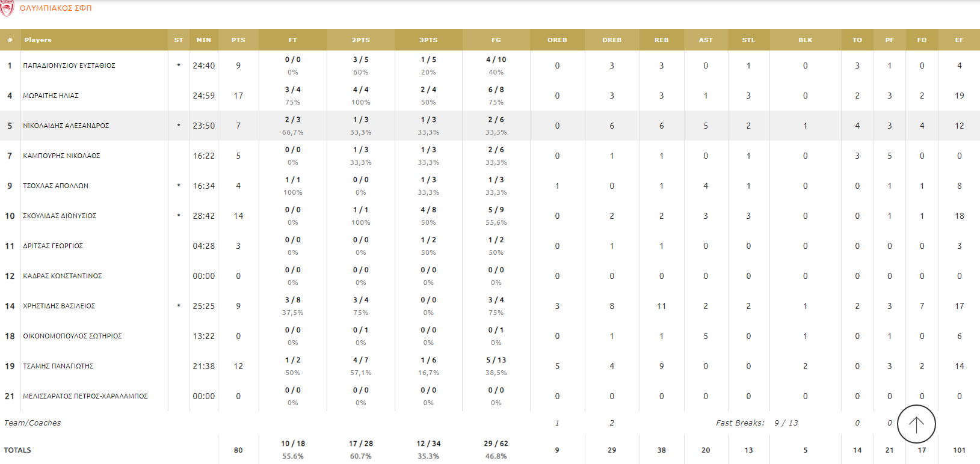Click the Team/Coaches row label
This screenshot has height=464, width=980.
point(32,423)
